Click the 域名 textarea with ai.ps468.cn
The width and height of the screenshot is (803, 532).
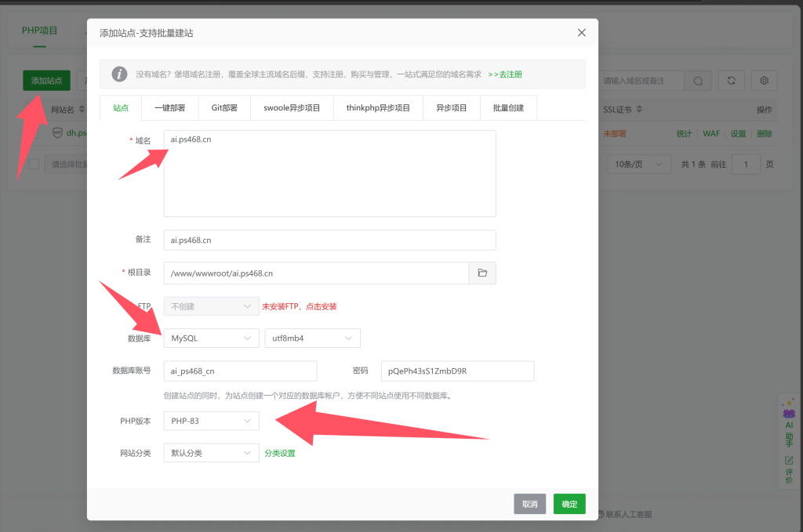330,173
